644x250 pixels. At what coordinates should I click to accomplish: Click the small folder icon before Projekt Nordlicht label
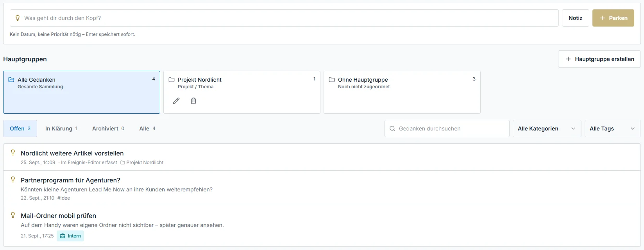[123, 162]
